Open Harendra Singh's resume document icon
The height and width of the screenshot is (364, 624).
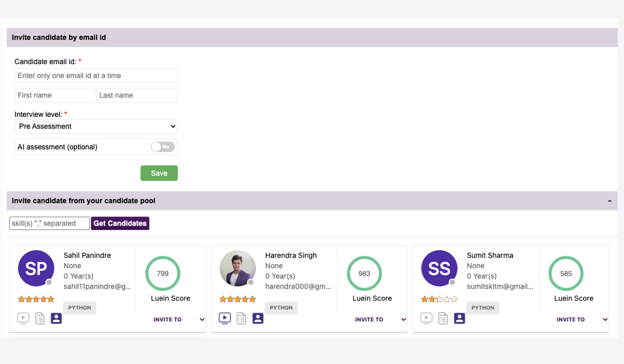point(241,318)
